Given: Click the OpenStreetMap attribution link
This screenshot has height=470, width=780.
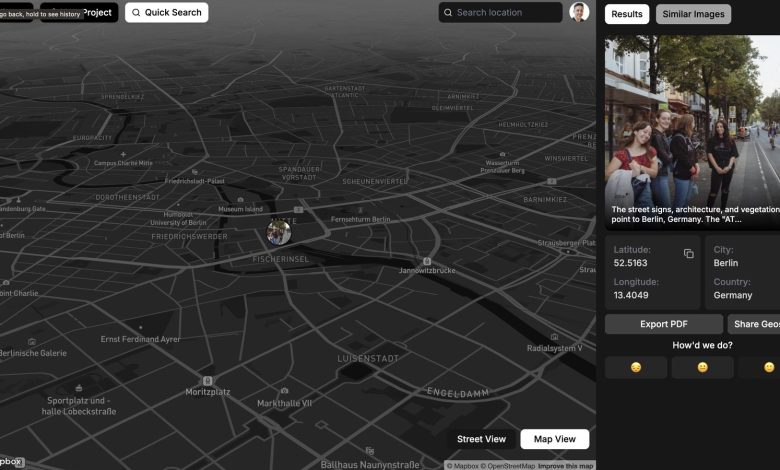Looking at the screenshot, I should 507,466.
